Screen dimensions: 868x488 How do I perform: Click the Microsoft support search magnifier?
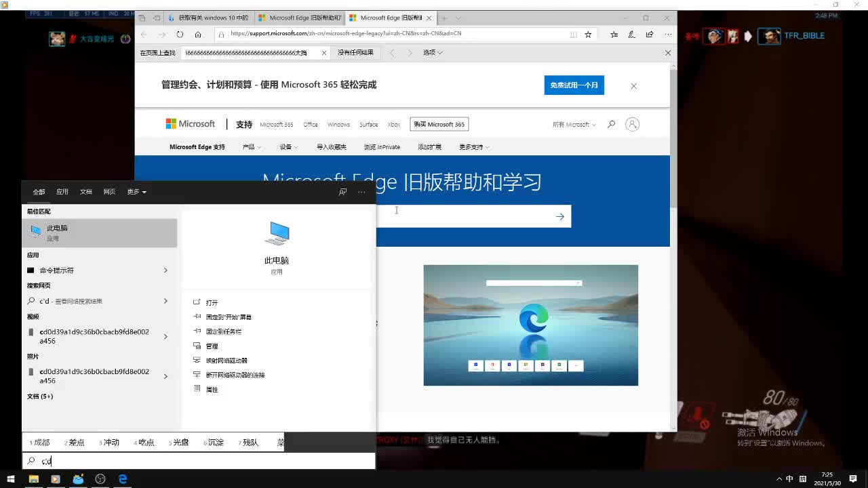tap(611, 124)
